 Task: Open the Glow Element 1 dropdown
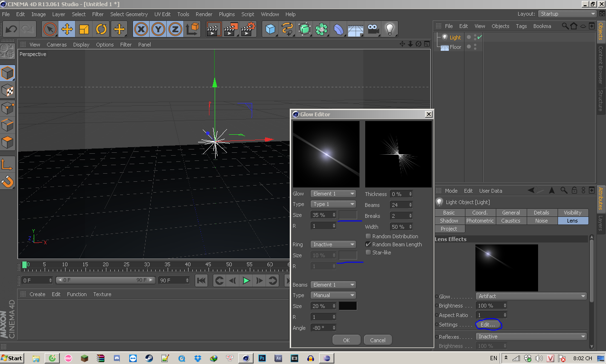click(333, 194)
